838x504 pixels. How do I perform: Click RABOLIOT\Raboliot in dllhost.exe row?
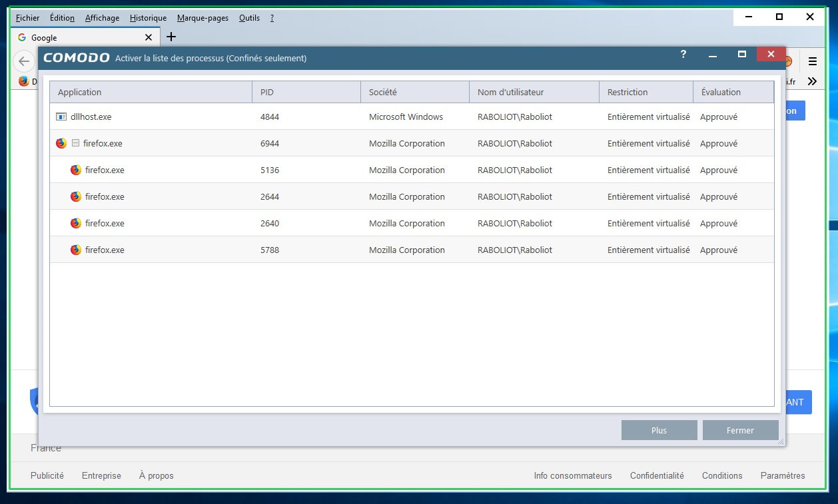click(515, 117)
